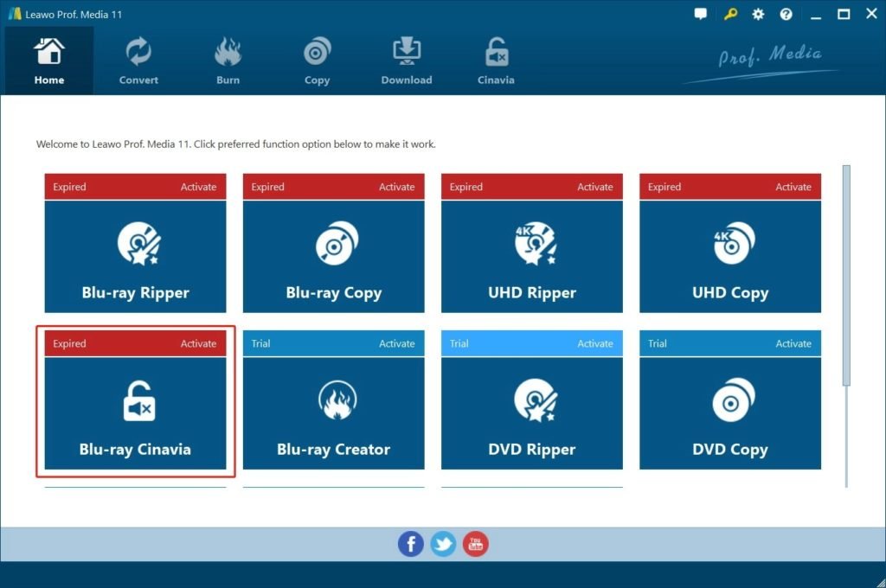Switch to the Cinavia tab
The width and height of the screenshot is (886, 588).
point(496,61)
